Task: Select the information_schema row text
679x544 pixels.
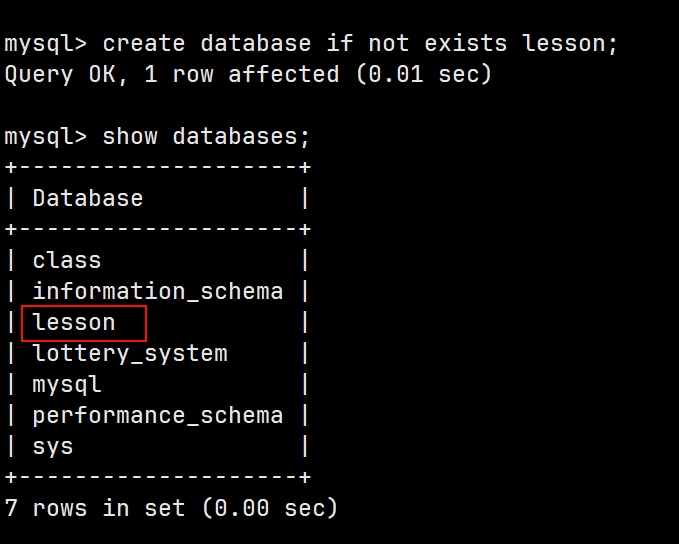Action: point(158,291)
